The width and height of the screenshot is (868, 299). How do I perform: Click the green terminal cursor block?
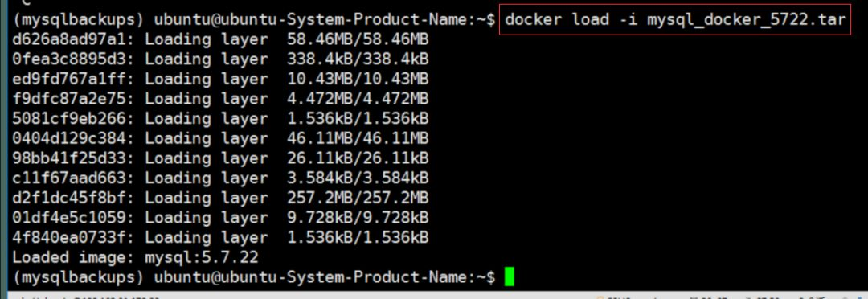(x=510, y=276)
